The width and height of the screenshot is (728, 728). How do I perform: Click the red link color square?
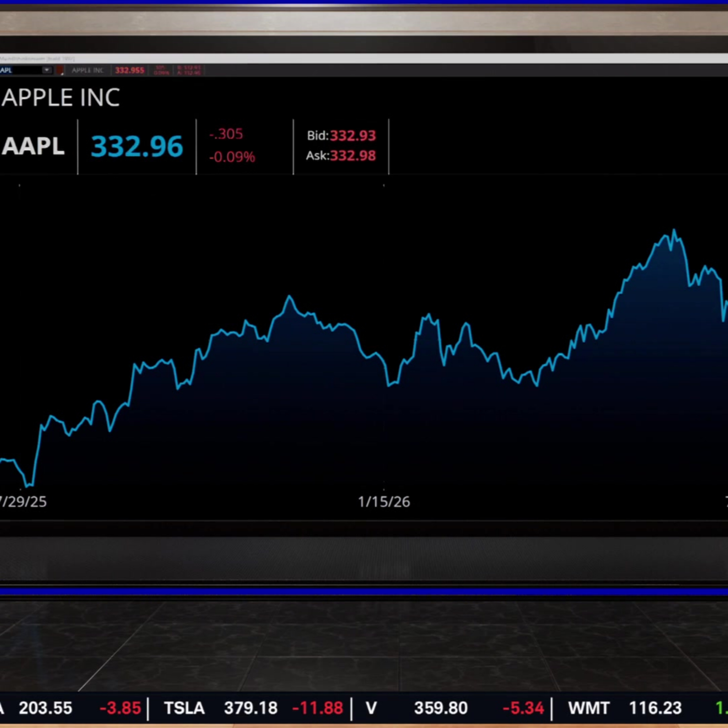pyautogui.click(x=60, y=70)
